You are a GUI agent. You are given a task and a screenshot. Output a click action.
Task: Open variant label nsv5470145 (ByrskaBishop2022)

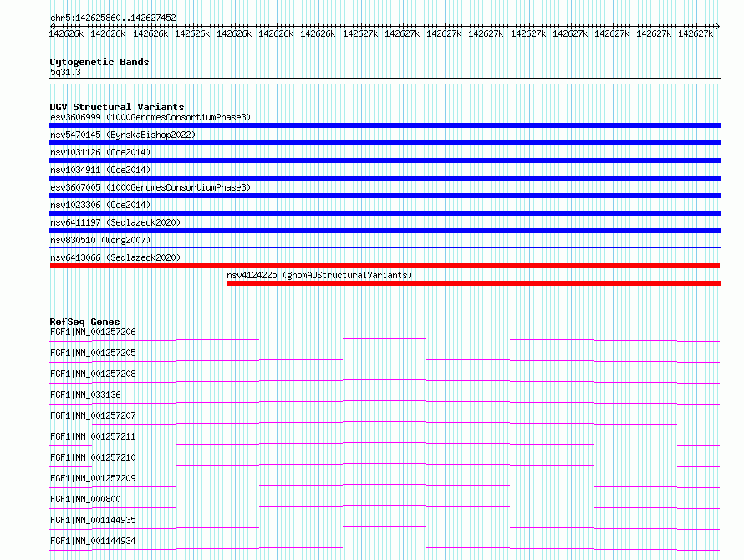pyautogui.click(x=123, y=135)
